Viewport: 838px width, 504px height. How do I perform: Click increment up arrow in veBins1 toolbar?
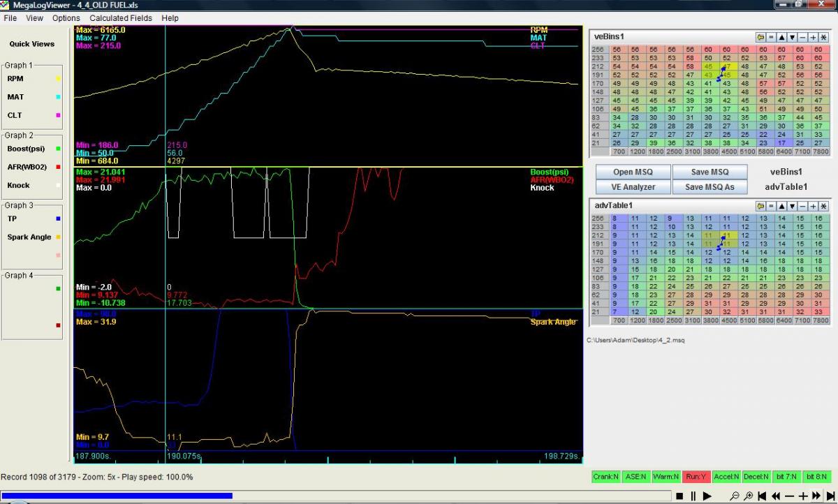[782, 37]
